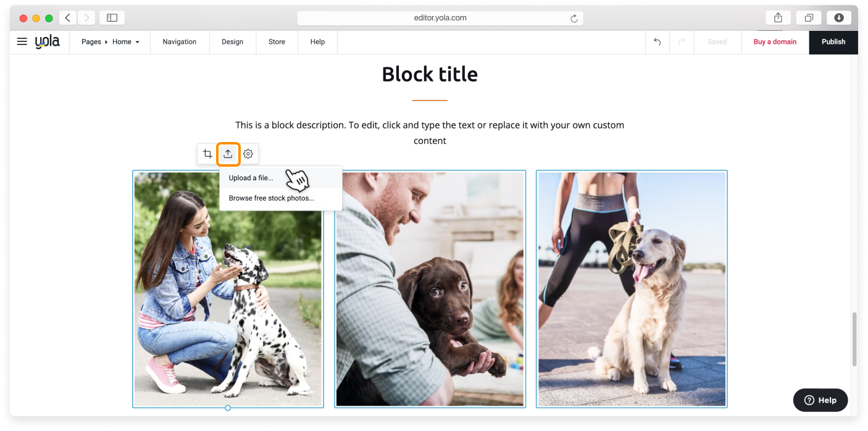Screen dimensions: 868x431
Task: Toggle the Safari sidebar
Action: pos(112,18)
